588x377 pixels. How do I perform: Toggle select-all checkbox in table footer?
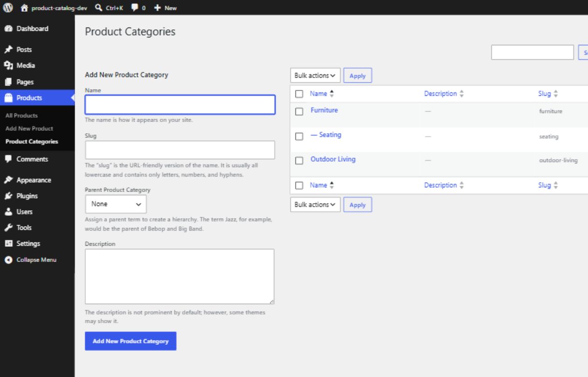tap(300, 185)
